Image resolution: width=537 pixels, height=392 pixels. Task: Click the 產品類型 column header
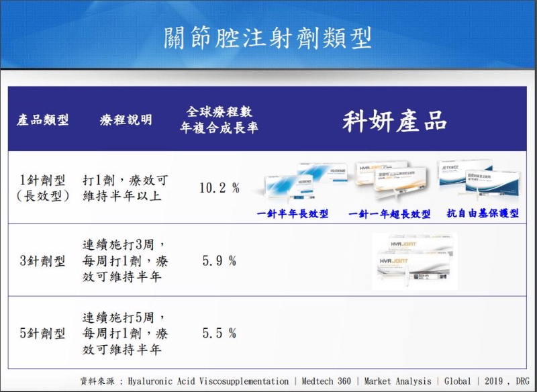pos(43,120)
